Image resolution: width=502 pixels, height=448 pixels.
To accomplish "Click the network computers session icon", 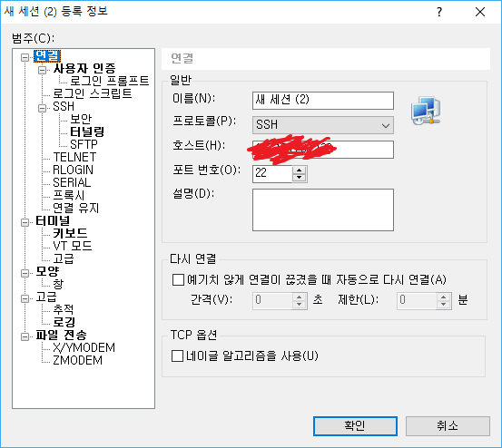I will pos(426,111).
